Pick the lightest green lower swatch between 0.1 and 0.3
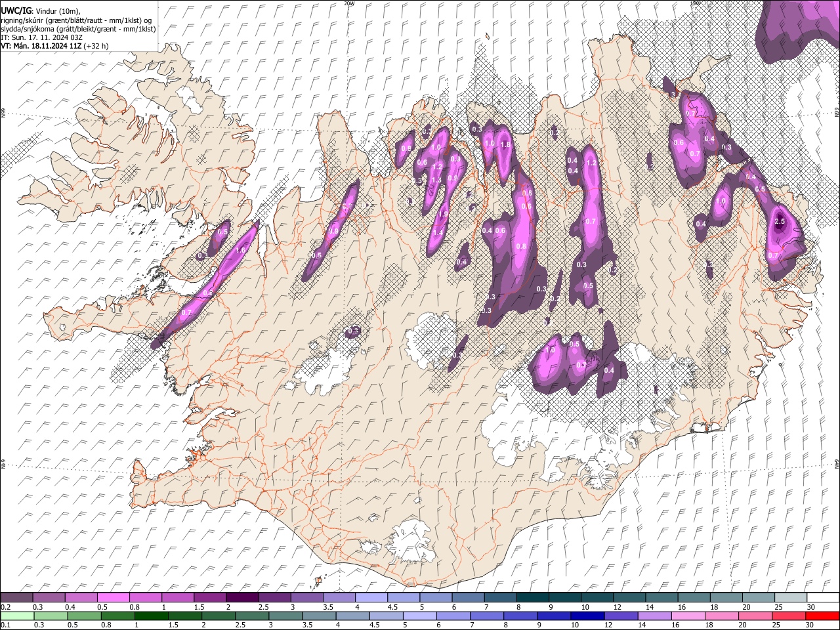840x630 pixels. point(16,616)
